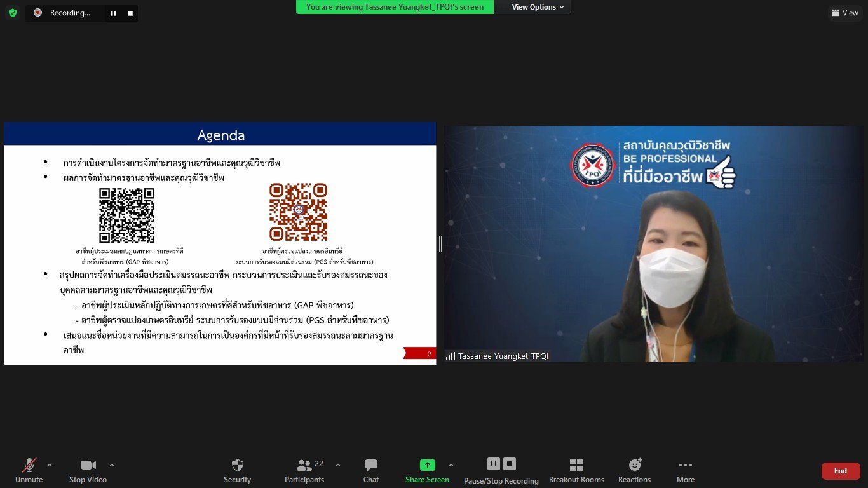
Task: Pause recording from the top-left indicator
Action: coord(113,13)
